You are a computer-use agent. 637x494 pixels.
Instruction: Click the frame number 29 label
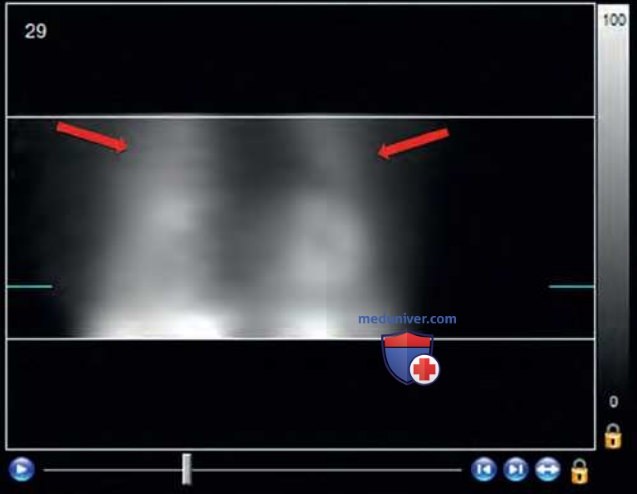coord(36,31)
